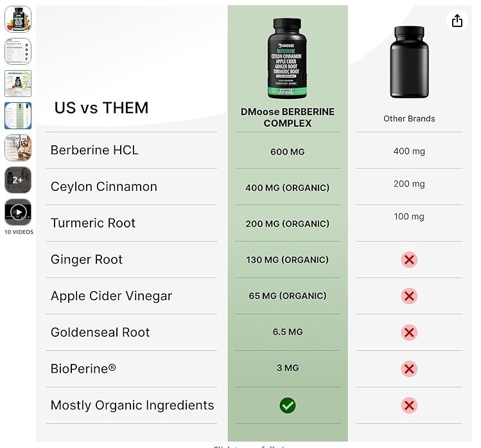Click the share icon in top-right corner
Image resolution: width=481 pixels, height=448 pixels.
tap(457, 21)
